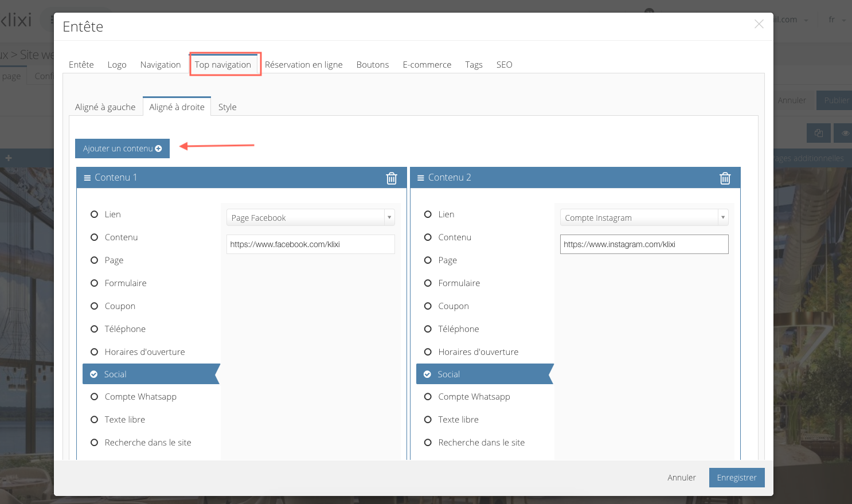Open the Boutons tab
Image resolution: width=852 pixels, height=504 pixels.
point(373,65)
